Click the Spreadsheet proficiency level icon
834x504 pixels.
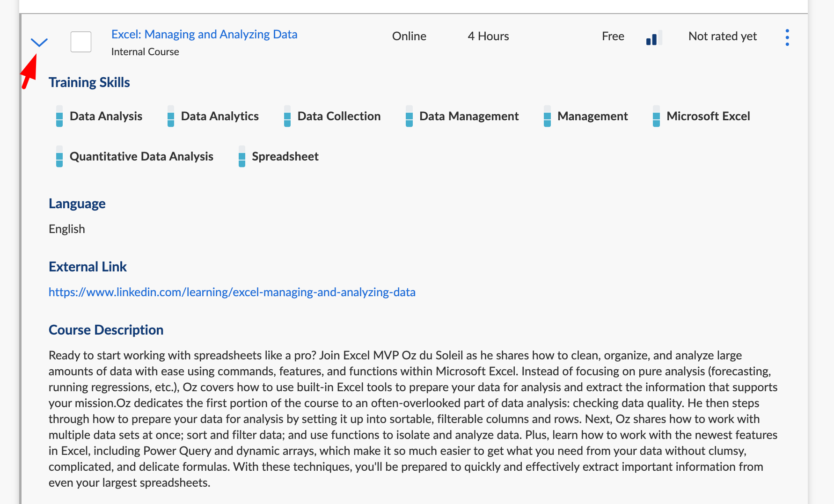(242, 156)
